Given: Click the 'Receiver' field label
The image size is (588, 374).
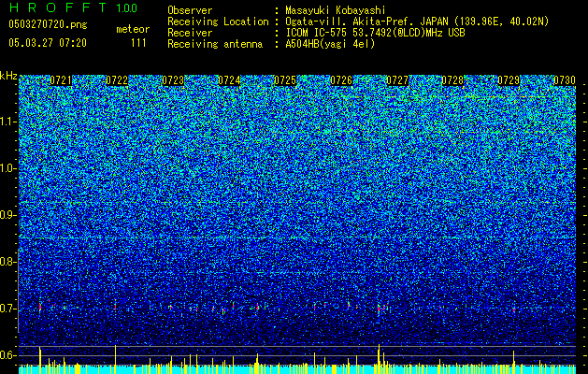Looking at the screenshot, I should [190, 33].
